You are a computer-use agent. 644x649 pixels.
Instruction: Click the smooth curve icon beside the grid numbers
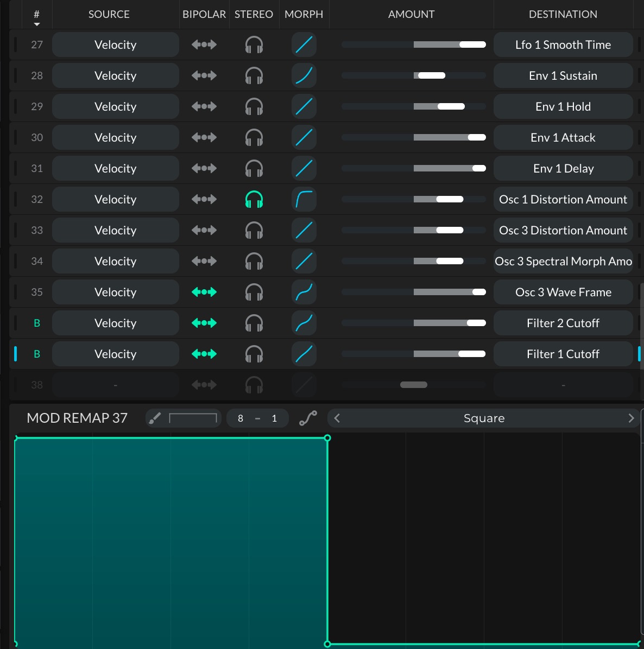(x=308, y=418)
